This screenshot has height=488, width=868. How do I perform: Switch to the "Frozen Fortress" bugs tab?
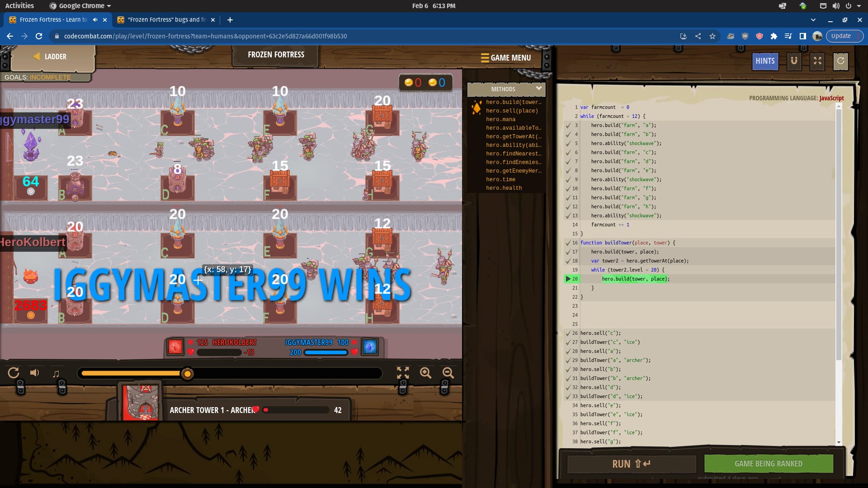click(166, 20)
